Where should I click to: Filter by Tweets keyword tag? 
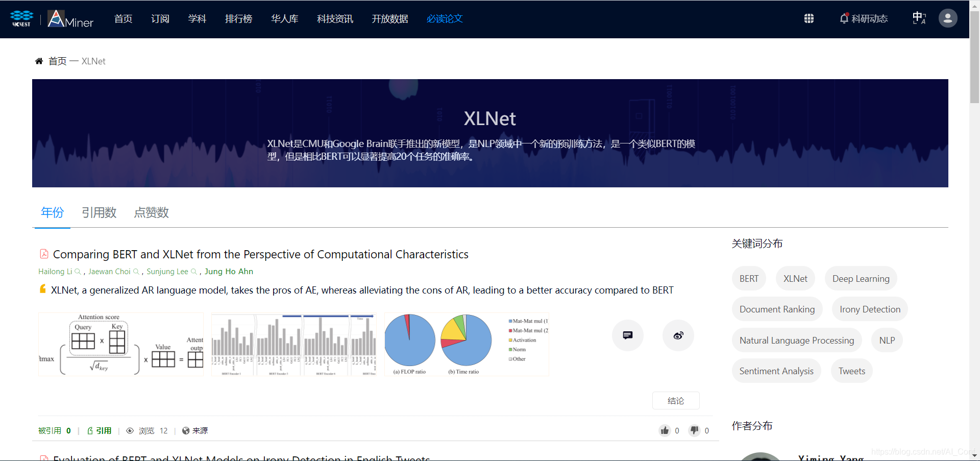tap(852, 371)
